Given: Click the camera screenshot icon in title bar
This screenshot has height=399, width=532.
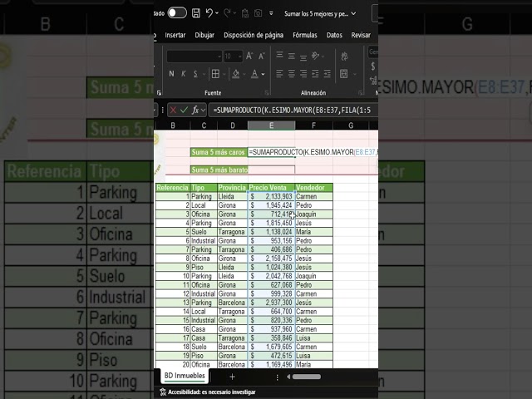Looking at the screenshot, I should 259,13.
